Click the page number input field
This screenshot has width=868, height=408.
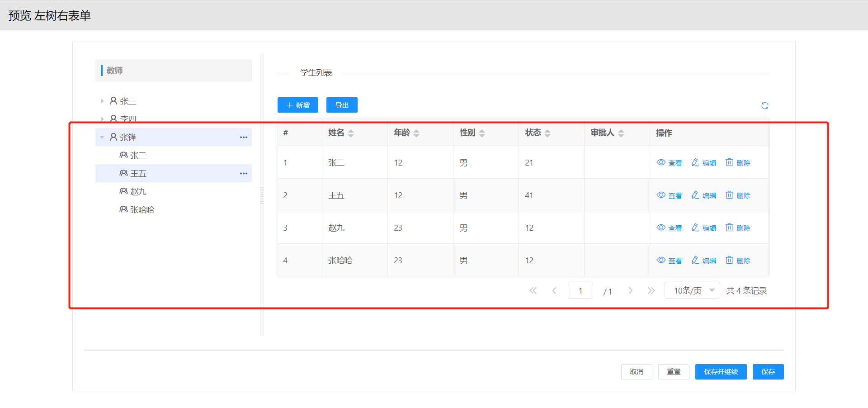[580, 290]
